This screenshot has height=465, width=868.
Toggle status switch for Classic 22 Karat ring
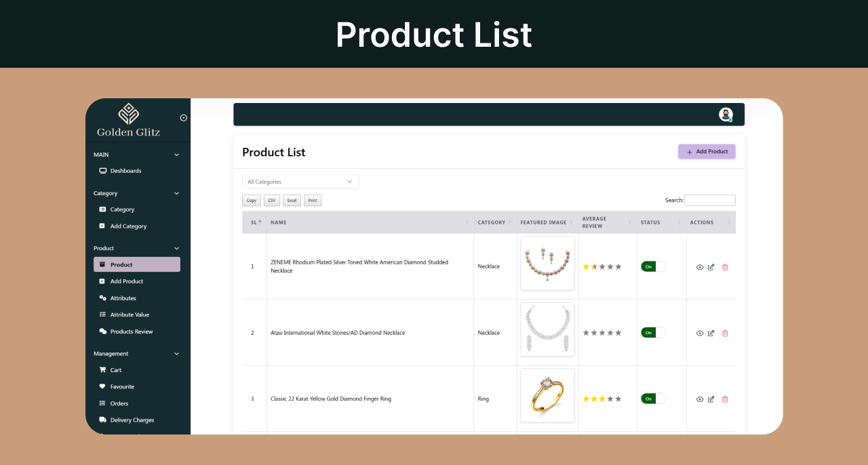[x=653, y=399]
